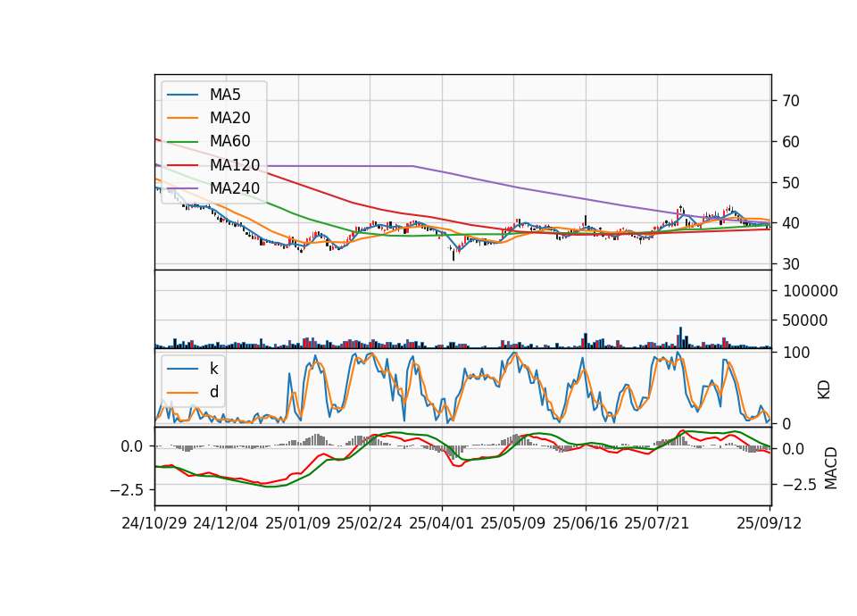Click the price axis value 60

(x=791, y=142)
